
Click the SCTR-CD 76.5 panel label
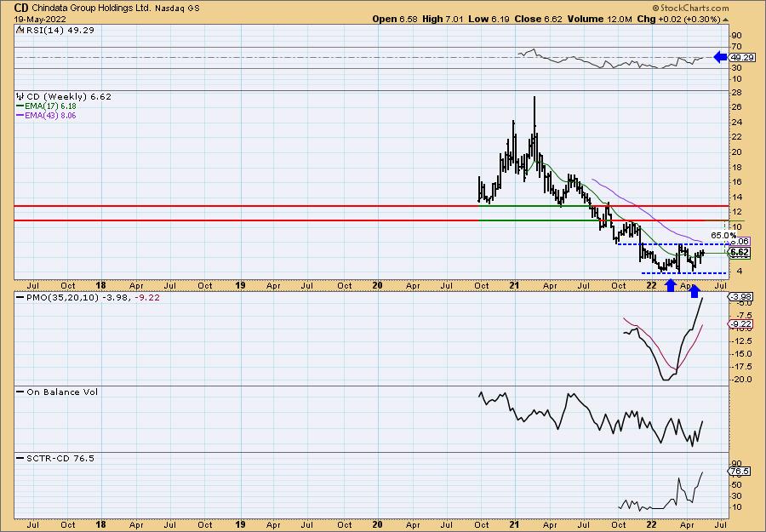point(60,458)
